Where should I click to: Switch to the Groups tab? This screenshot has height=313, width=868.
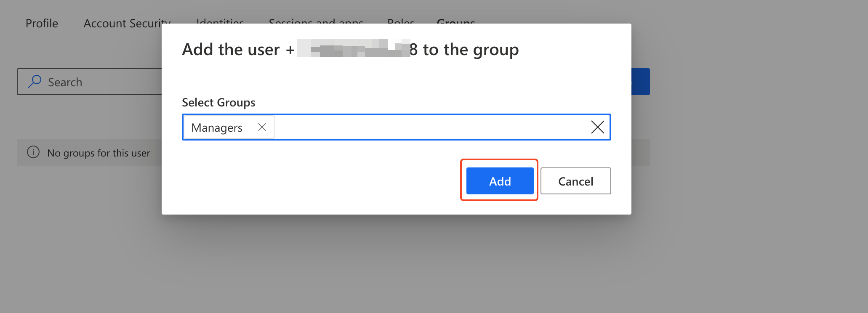[456, 20]
